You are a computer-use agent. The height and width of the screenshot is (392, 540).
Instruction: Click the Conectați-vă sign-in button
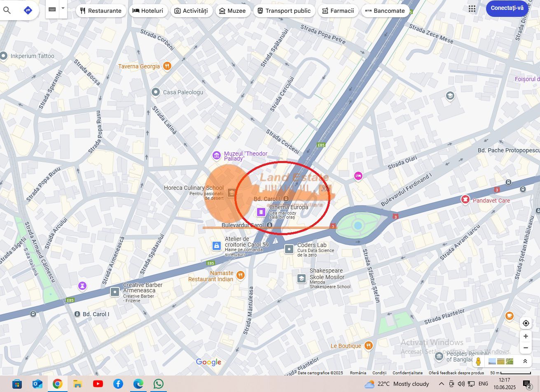(507, 8)
